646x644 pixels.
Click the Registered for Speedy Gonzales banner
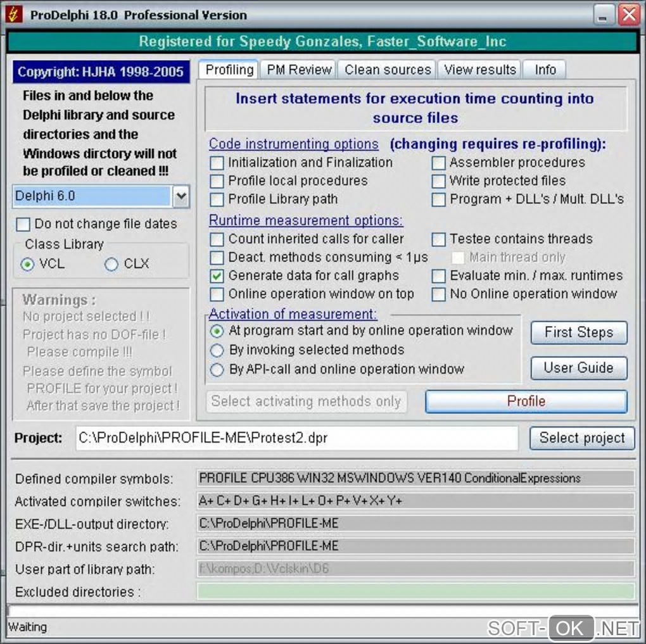click(322, 42)
